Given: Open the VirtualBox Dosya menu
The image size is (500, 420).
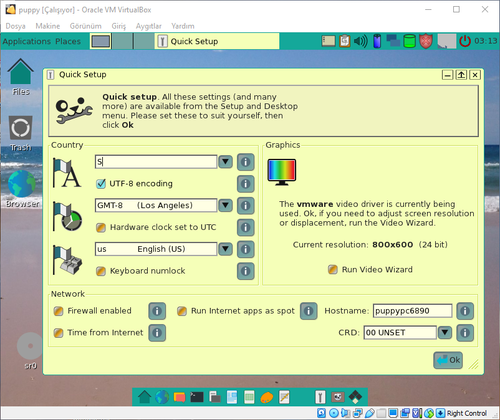Looking at the screenshot, I should (15, 26).
